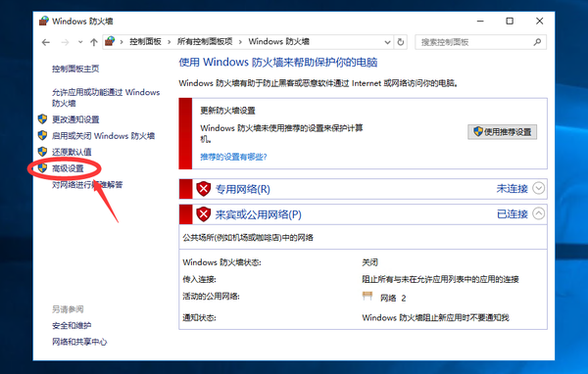Click the network bench icon beside 网络 2

367,296
